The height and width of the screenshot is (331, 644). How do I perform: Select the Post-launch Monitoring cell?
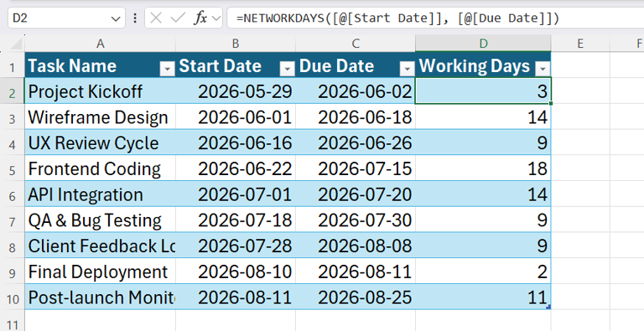pyautogui.click(x=101, y=297)
